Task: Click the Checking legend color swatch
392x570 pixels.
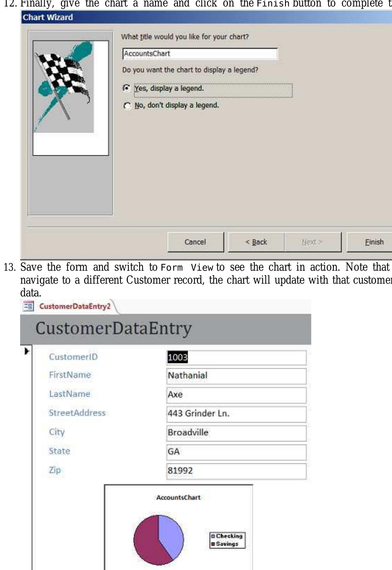Action: (x=213, y=536)
